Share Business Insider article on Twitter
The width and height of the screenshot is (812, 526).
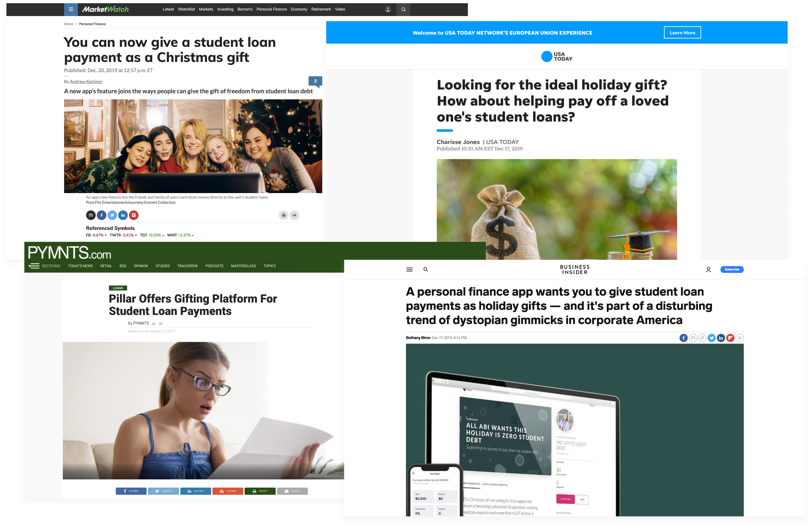click(711, 338)
